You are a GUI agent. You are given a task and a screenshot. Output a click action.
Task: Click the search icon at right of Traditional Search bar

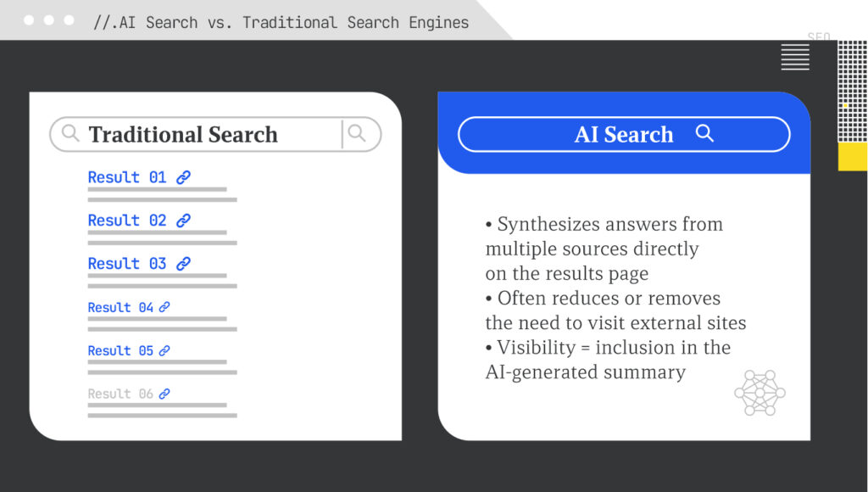point(357,133)
